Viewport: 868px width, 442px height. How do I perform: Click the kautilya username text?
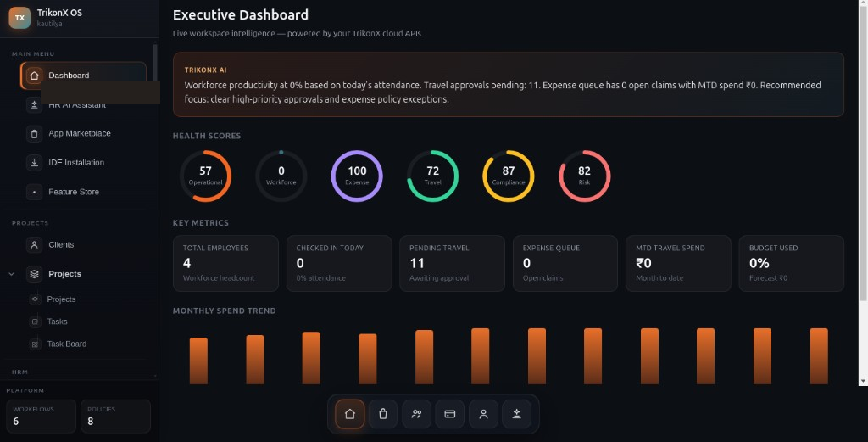pos(50,24)
